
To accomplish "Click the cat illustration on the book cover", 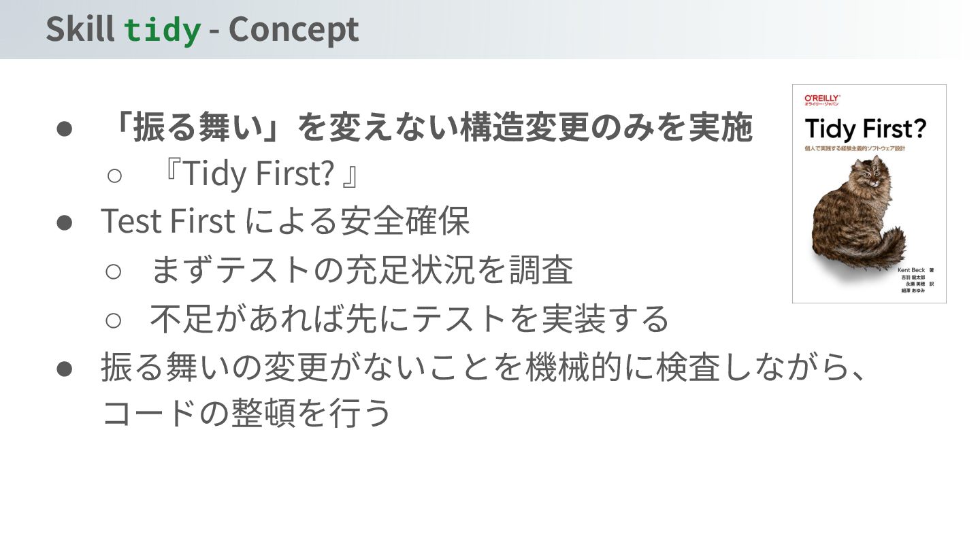I will point(859,216).
